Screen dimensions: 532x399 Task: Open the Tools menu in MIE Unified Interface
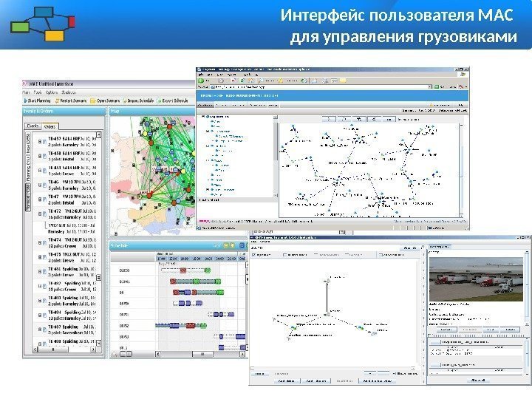[x=38, y=92]
